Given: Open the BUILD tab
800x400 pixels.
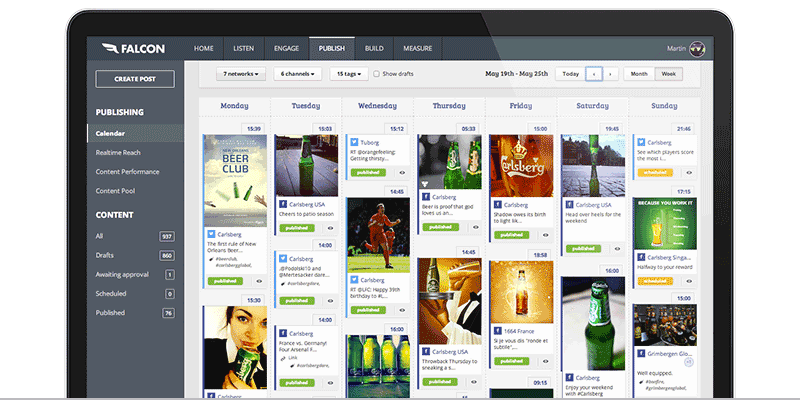Looking at the screenshot, I should pyautogui.click(x=374, y=48).
